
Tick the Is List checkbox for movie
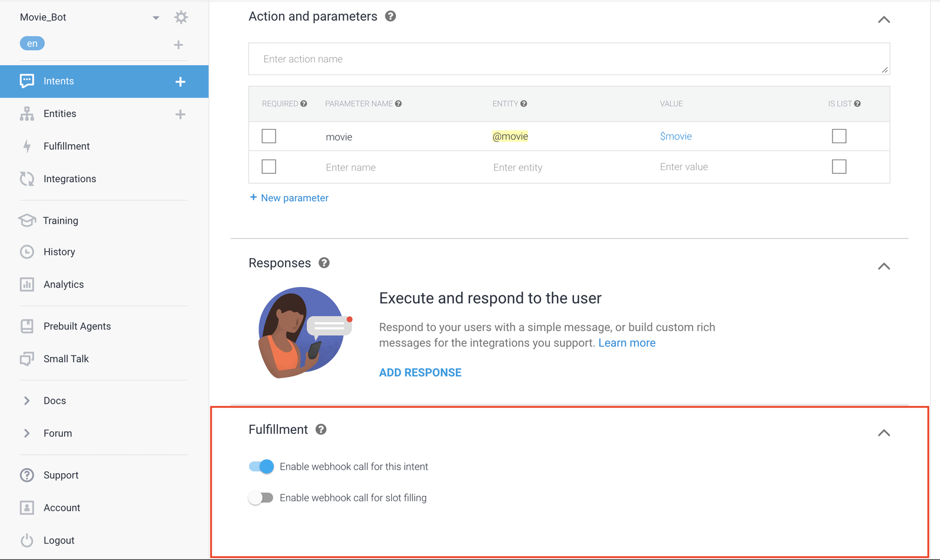coord(839,136)
